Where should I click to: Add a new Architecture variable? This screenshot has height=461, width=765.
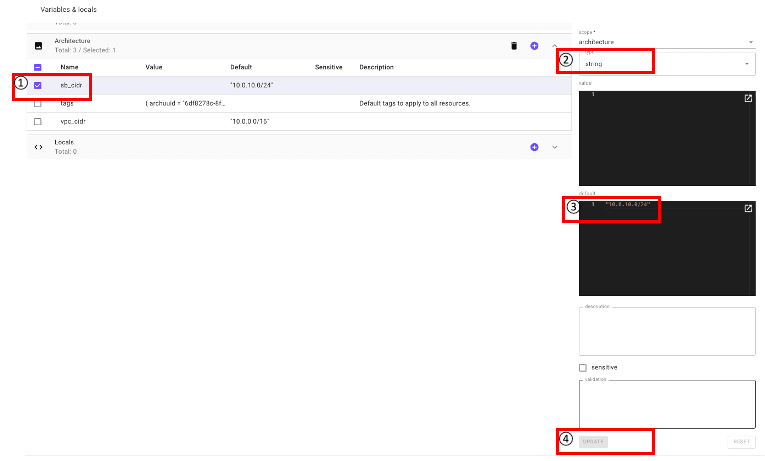[x=534, y=46]
